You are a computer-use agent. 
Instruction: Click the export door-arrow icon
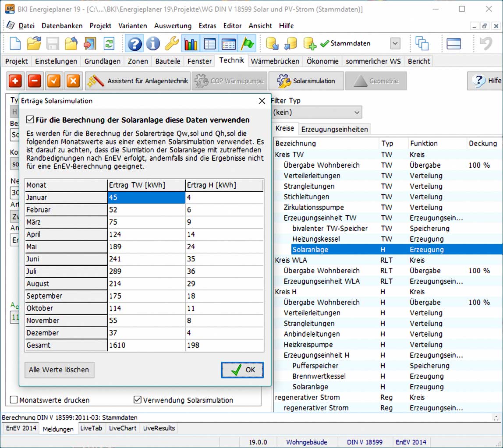[x=90, y=43]
